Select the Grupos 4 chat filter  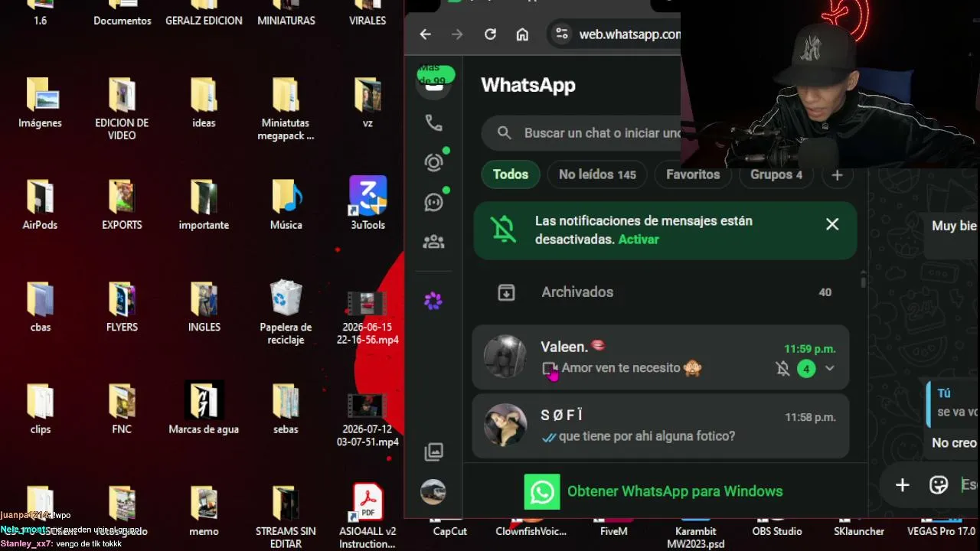point(776,174)
